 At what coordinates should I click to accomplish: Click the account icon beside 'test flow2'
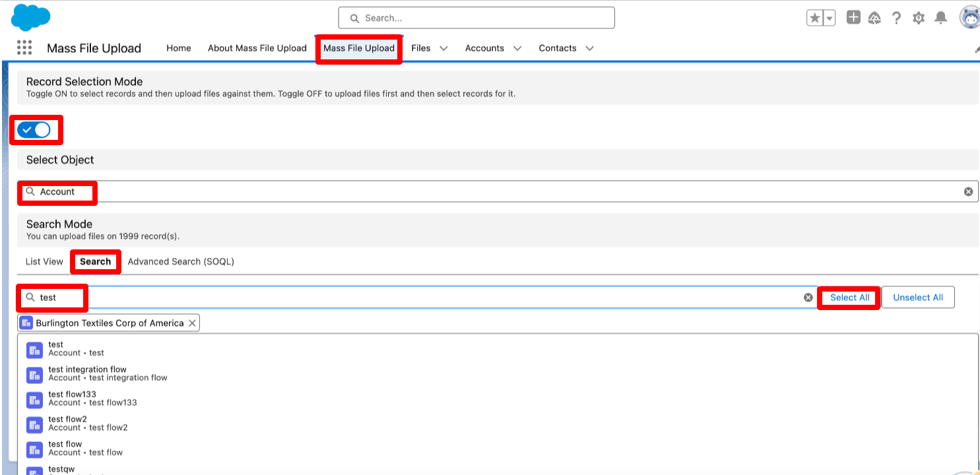(34, 425)
